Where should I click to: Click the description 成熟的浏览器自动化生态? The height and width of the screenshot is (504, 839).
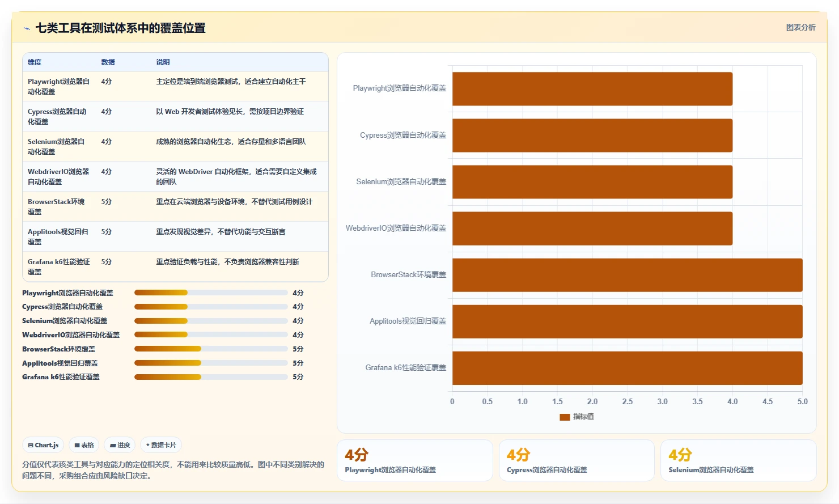pyautogui.click(x=231, y=142)
